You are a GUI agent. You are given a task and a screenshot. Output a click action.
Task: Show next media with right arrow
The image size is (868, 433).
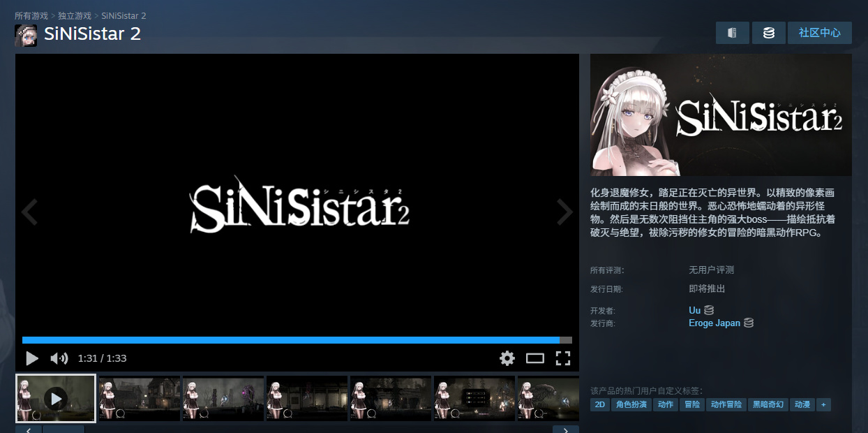[564, 212]
